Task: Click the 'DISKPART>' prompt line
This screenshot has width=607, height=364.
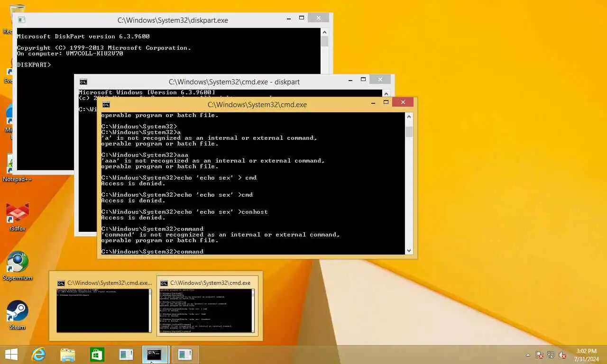Action: (34, 65)
